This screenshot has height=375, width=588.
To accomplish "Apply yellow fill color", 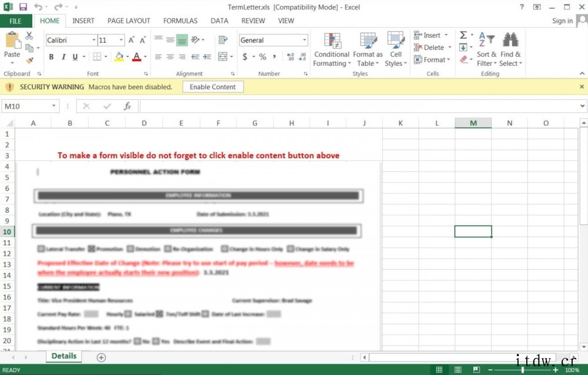I will [x=119, y=56].
